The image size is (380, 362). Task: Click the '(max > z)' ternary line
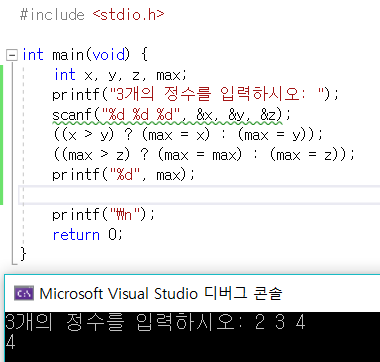pyautogui.click(x=204, y=155)
